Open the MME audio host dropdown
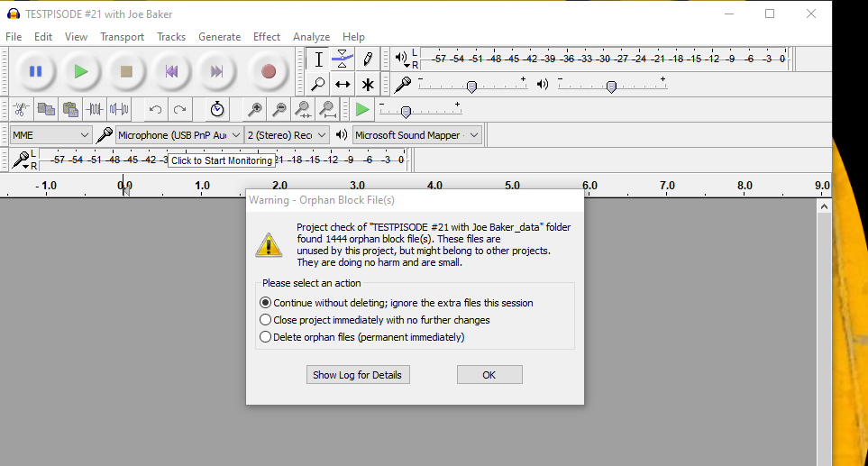This screenshot has width=868, height=466. tap(50, 135)
